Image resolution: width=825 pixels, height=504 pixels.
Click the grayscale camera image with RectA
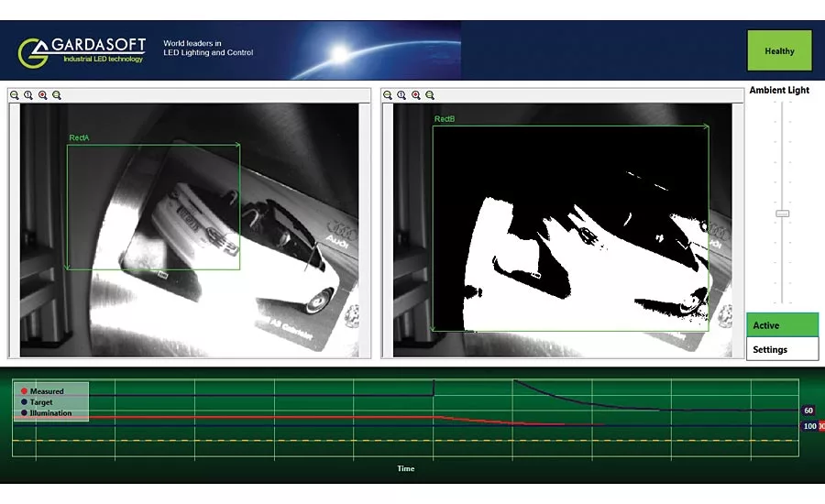click(190, 230)
